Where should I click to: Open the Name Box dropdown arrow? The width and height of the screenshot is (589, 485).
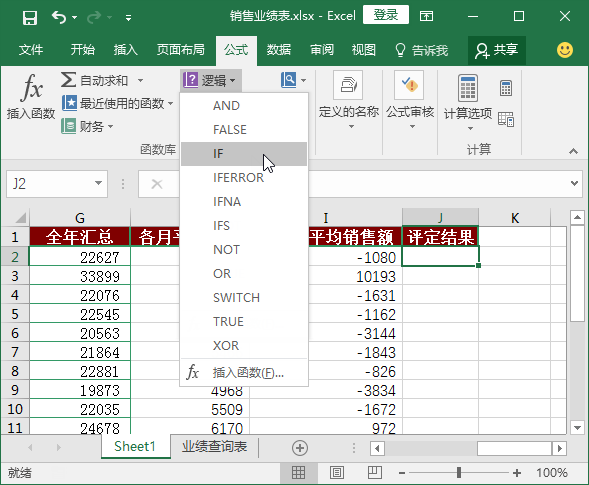(98, 183)
